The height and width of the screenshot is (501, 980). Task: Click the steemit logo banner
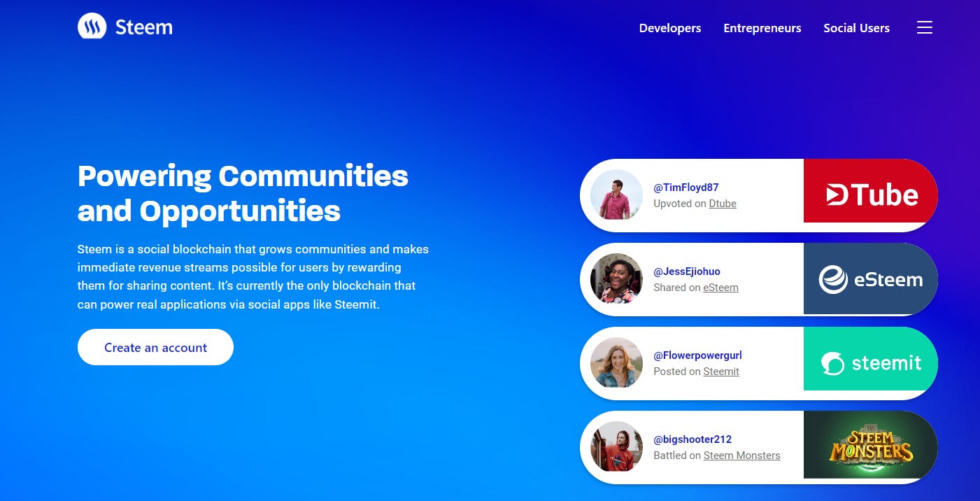click(x=871, y=359)
